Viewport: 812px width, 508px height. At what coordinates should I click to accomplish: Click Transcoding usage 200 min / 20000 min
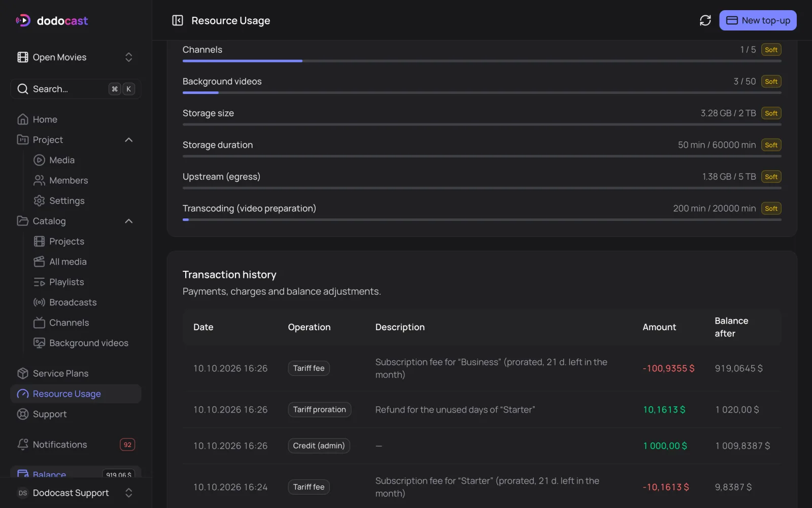(714, 208)
